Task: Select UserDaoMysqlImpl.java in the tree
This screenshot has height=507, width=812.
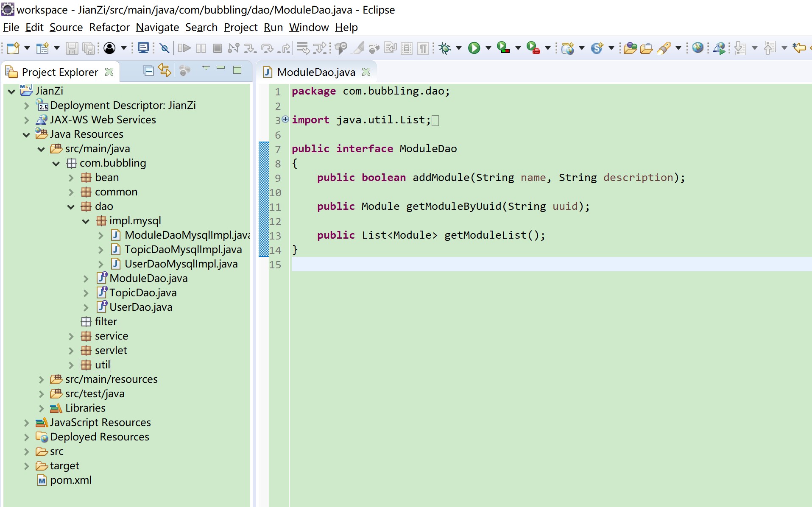Action: click(181, 264)
